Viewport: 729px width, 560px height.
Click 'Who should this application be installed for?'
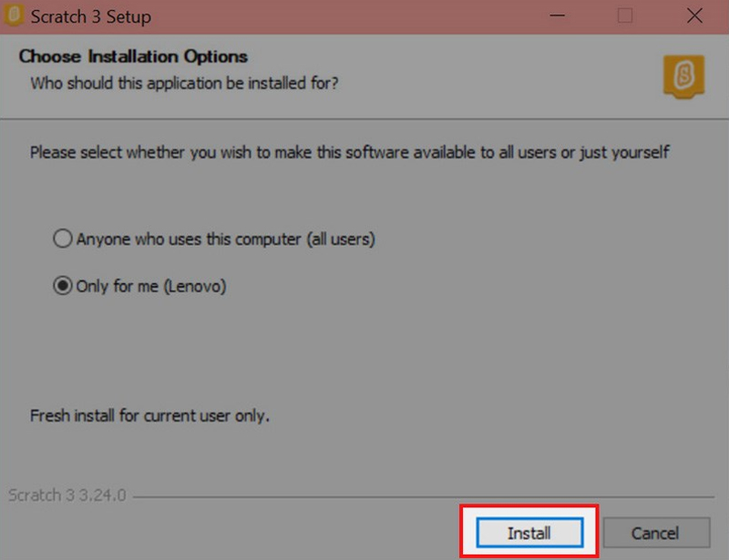[x=184, y=83]
